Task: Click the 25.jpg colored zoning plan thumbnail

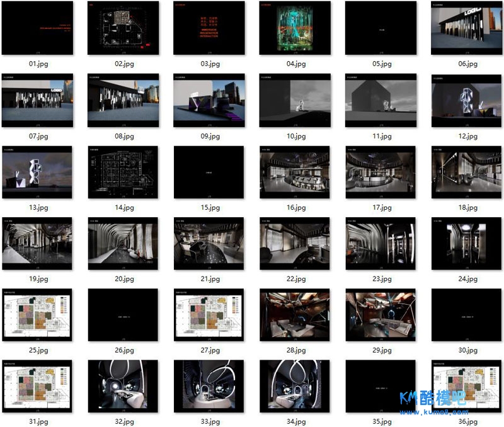Action: tap(37, 316)
